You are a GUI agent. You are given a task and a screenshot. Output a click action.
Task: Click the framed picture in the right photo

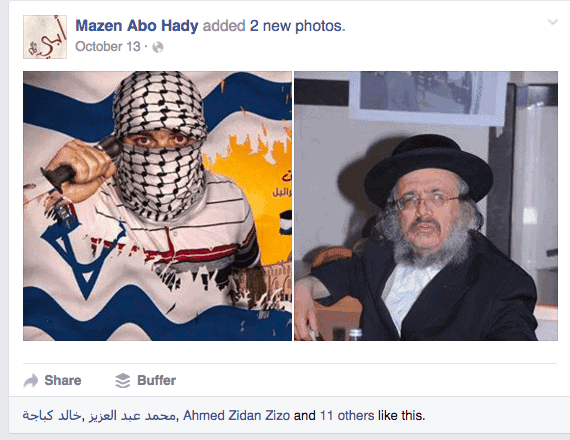pos(428,95)
